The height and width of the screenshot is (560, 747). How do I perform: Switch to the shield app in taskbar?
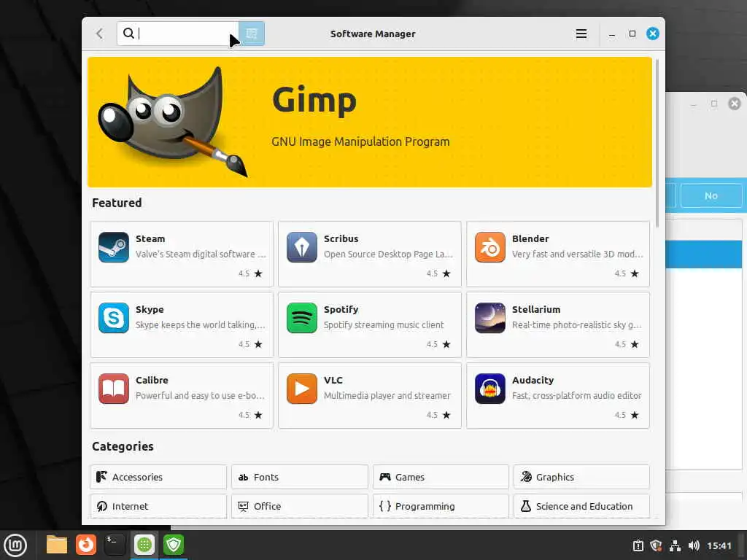coord(174,545)
